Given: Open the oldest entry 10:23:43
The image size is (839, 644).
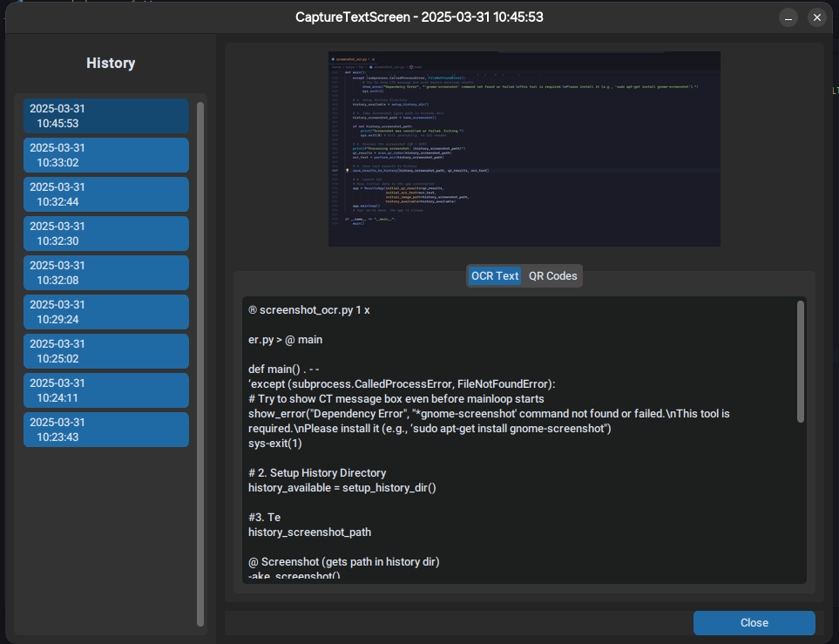Looking at the screenshot, I should click(x=105, y=430).
